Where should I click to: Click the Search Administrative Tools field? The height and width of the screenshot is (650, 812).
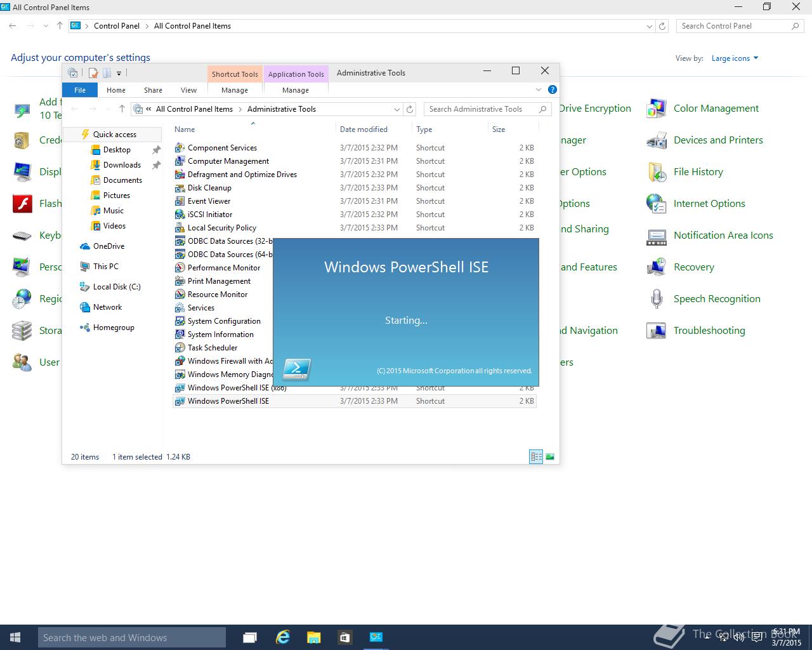tap(482, 109)
